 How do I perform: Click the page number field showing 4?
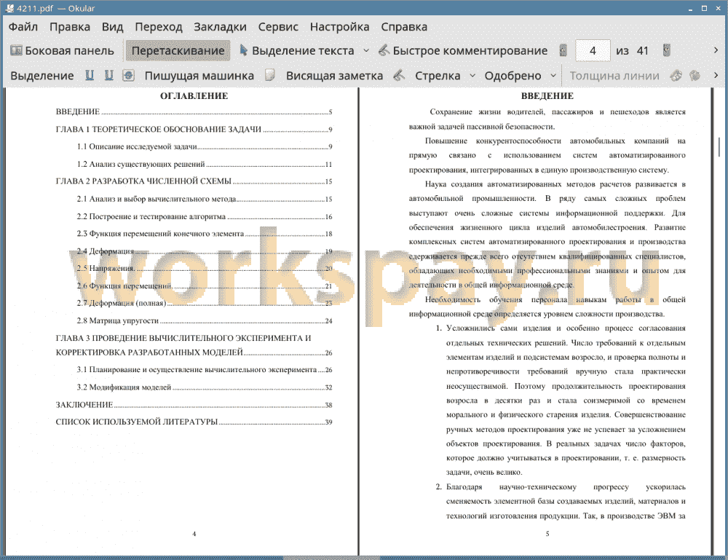coord(593,51)
